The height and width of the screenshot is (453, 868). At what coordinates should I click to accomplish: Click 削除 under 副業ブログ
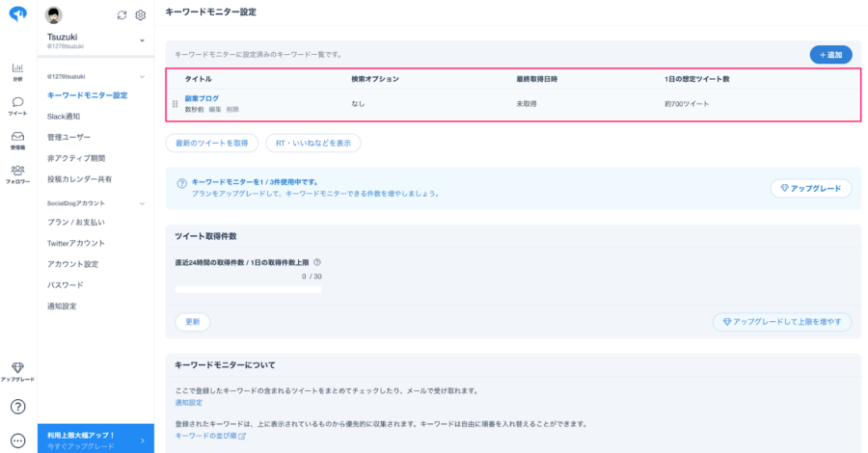(232, 110)
